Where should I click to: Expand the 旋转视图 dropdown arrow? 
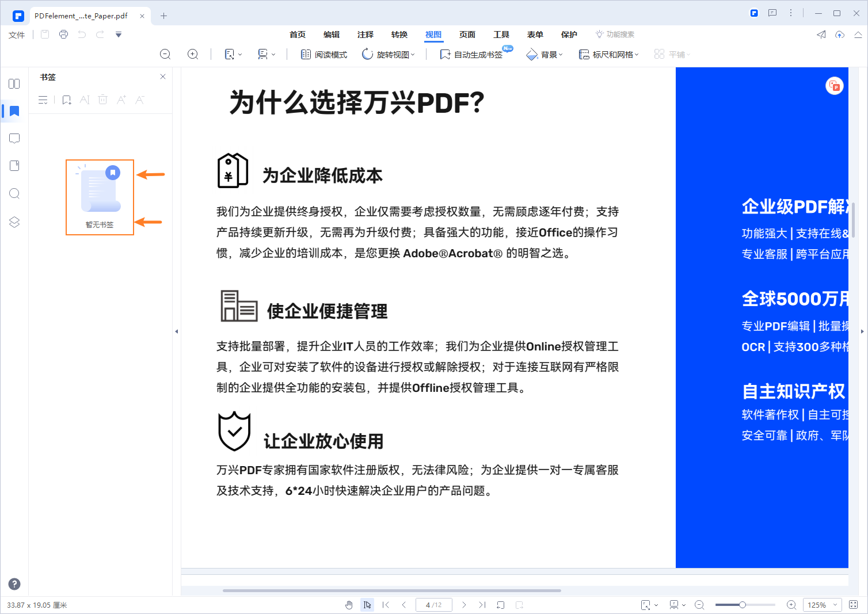pos(412,54)
